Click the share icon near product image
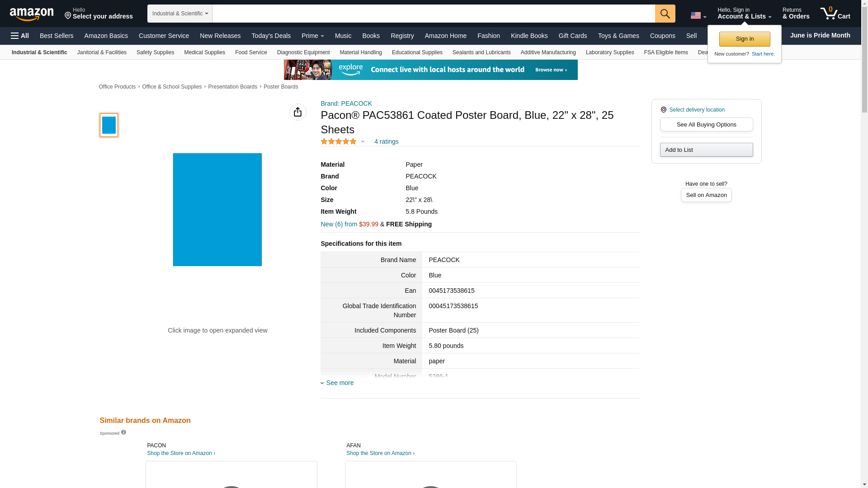Image resolution: width=868 pixels, height=488 pixels. [297, 112]
